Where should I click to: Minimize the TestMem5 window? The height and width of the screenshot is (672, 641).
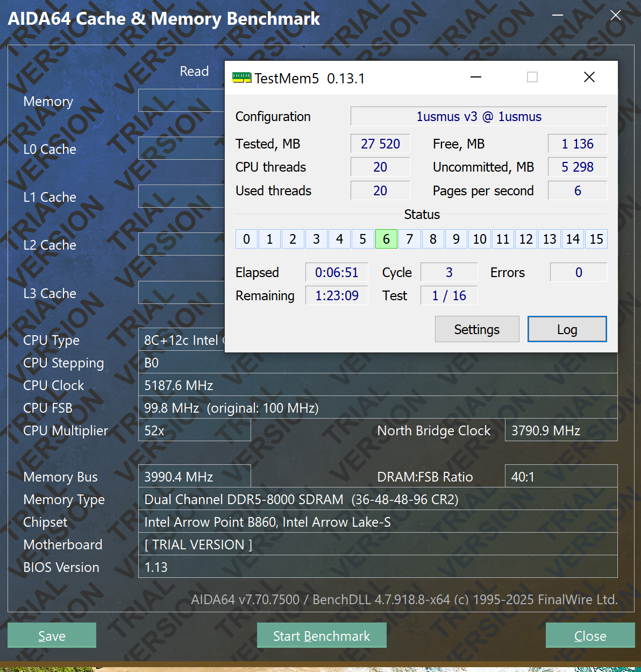[476, 77]
